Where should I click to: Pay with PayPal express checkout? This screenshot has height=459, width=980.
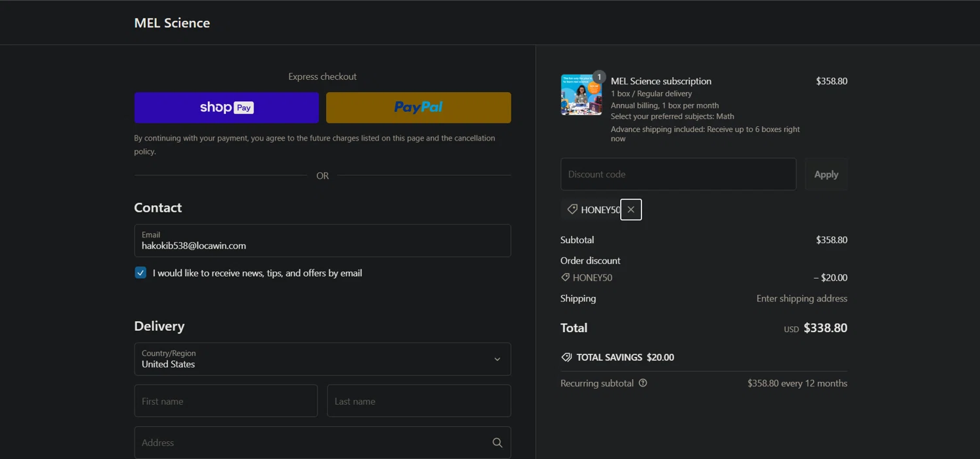point(418,108)
